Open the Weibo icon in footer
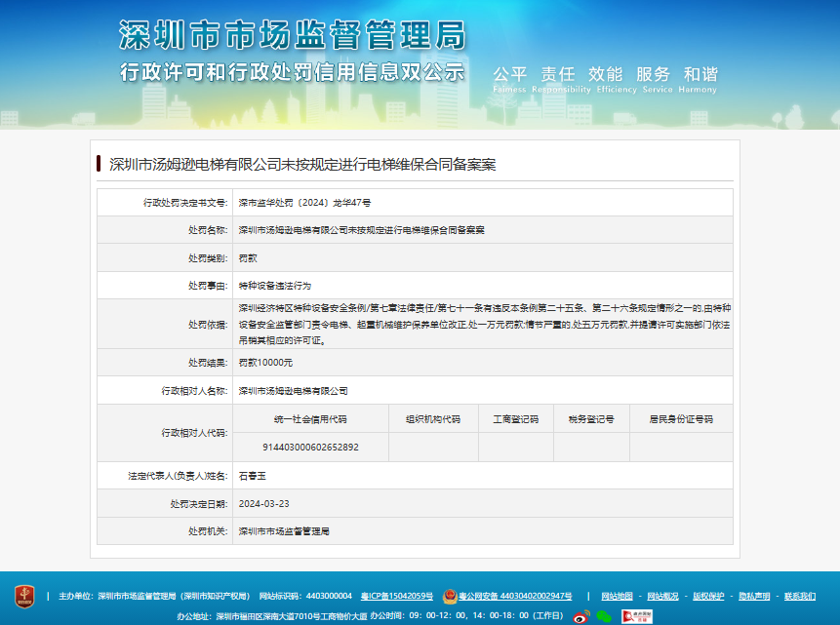Viewport: 840px width, 625px height. [x=581, y=616]
